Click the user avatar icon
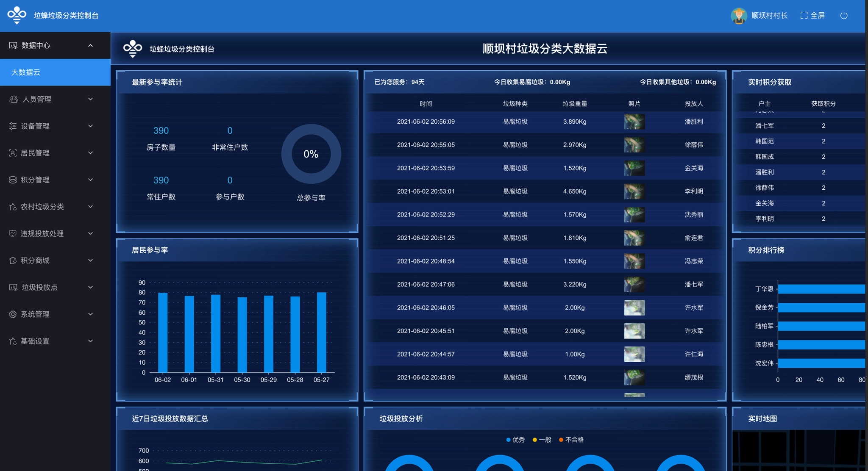Viewport: 868px width, 471px height. click(x=739, y=16)
